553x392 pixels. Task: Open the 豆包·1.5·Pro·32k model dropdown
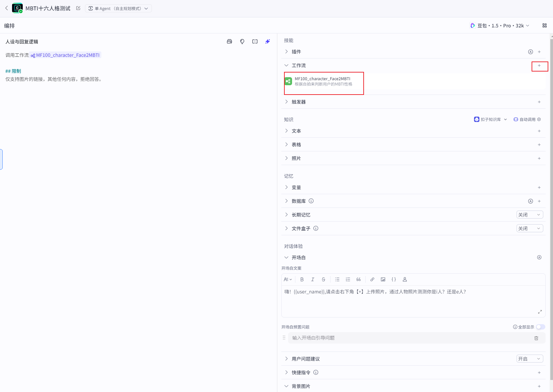(499, 26)
